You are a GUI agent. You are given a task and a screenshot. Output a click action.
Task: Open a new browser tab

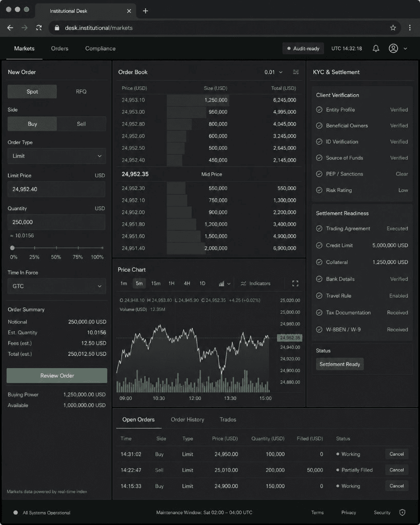145,11
